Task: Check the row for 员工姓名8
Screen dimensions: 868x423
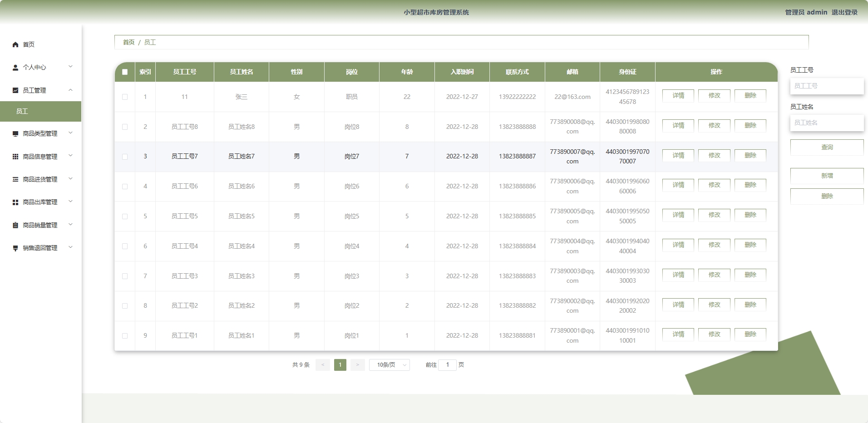Action: click(125, 127)
